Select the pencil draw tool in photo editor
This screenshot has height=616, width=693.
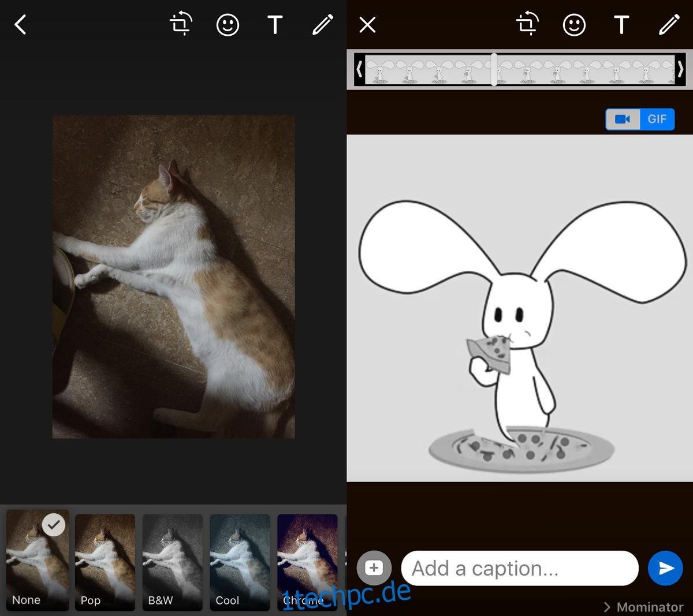click(322, 25)
